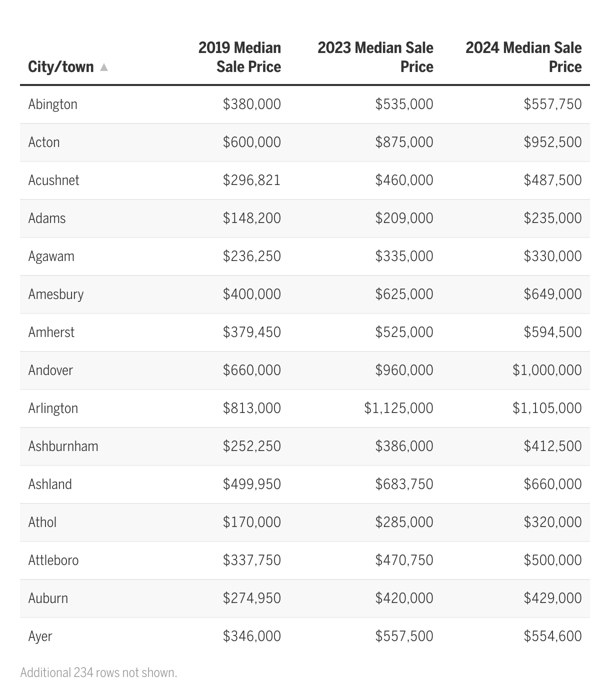Select Ashland 2019 price $499,950
This screenshot has width=610, height=700.
[x=251, y=484]
